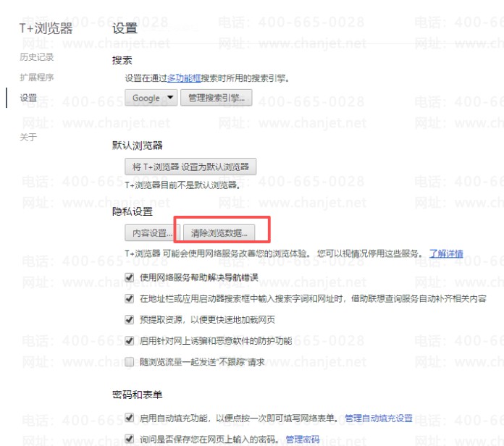Select the 设置 item in the sidebar

(x=28, y=98)
